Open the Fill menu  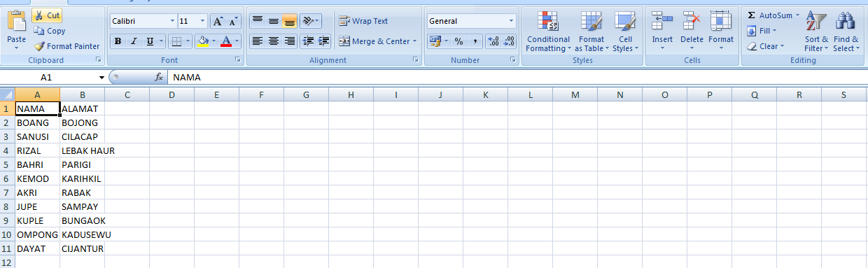[761, 31]
